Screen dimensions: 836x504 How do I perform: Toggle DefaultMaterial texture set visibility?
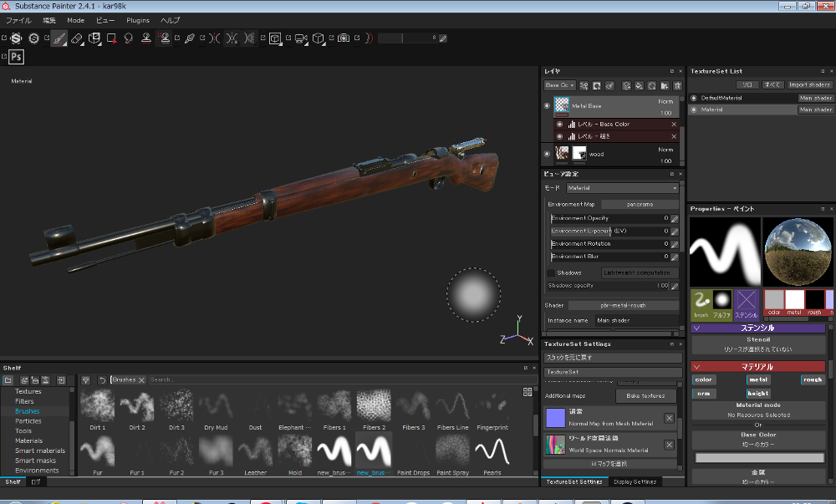(694, 98)
